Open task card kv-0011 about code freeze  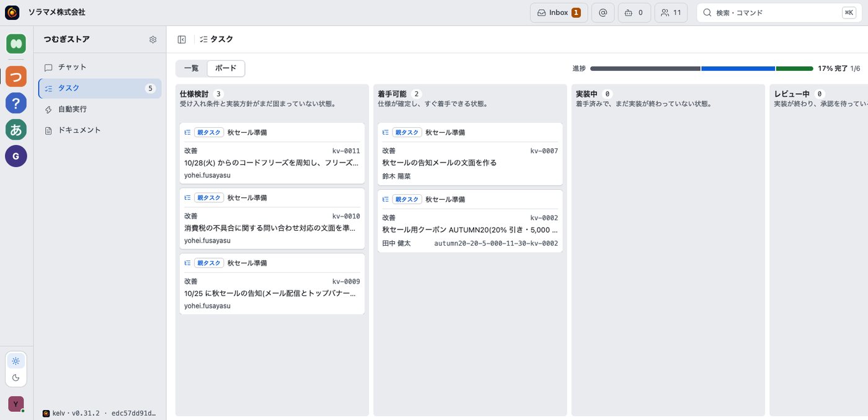tap(272, 153)
